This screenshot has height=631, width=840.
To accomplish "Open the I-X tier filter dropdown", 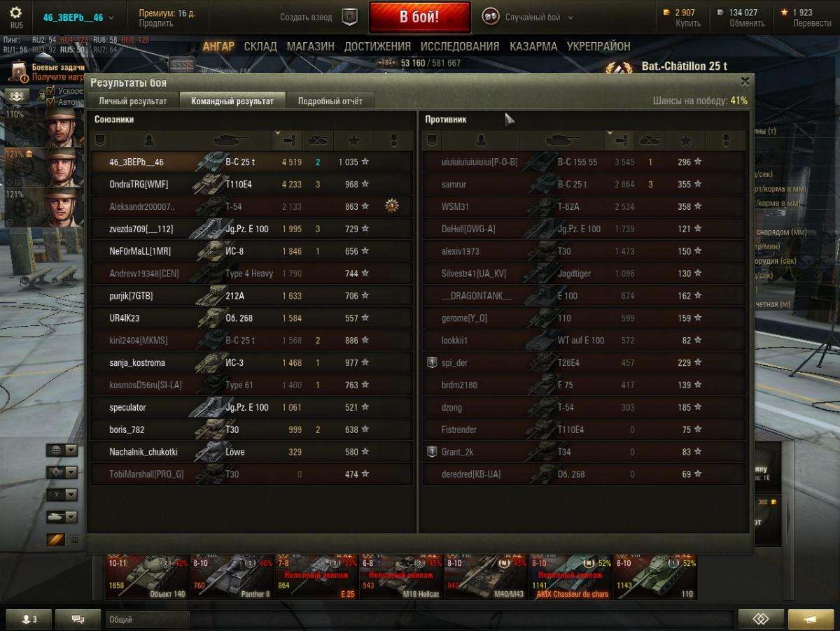I will coord(62,495).
